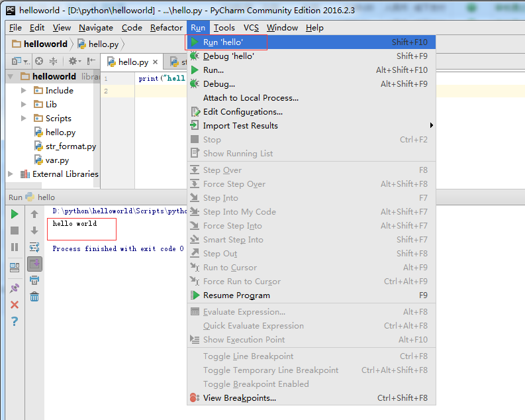The image size is (525, 420).
Task: Expand the External Libraries node
Action: point(11,174)
